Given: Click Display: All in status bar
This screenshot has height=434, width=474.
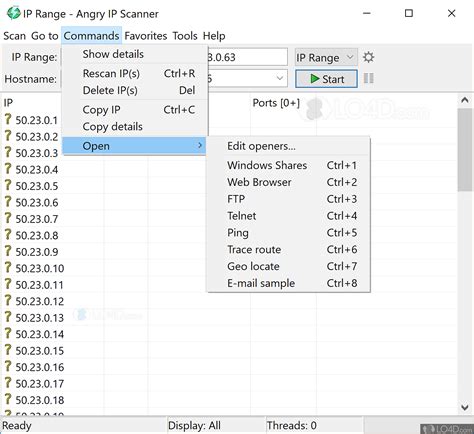Looking at the screenshot, I should pyautogui.click(x=194, y=425).
